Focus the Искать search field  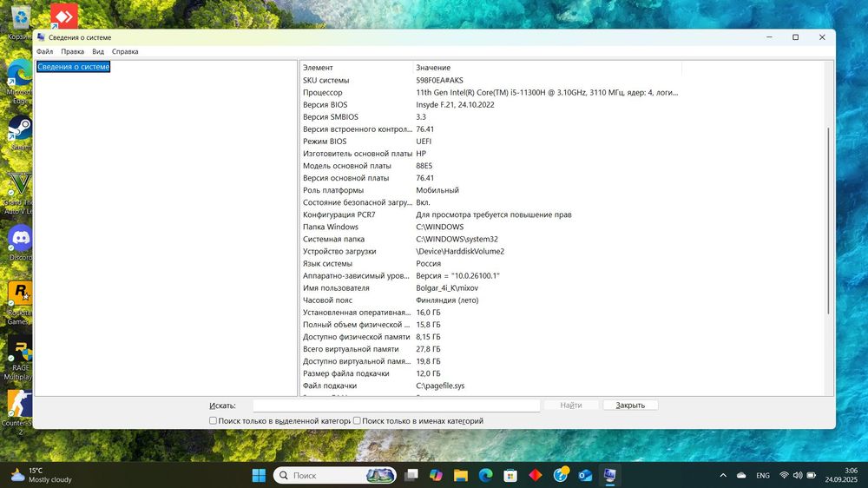[397, 406]
